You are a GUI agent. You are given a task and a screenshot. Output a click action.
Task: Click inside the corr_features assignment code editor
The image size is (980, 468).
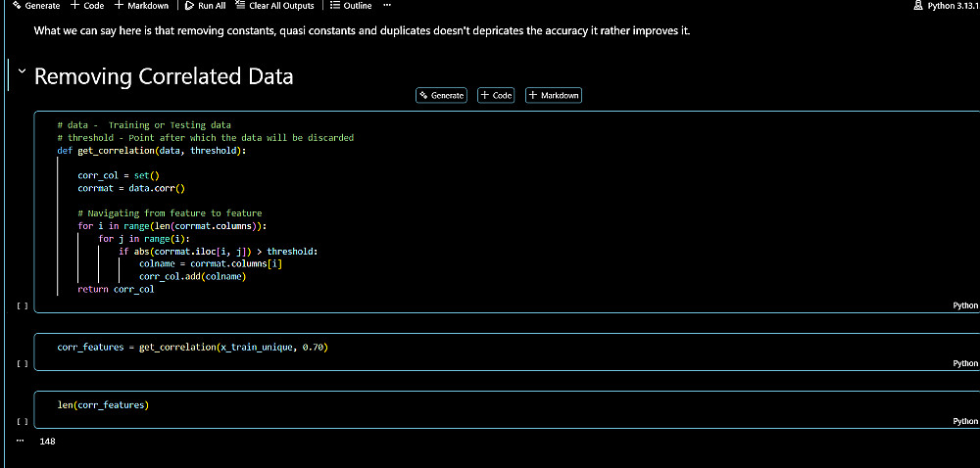(392, 348)
